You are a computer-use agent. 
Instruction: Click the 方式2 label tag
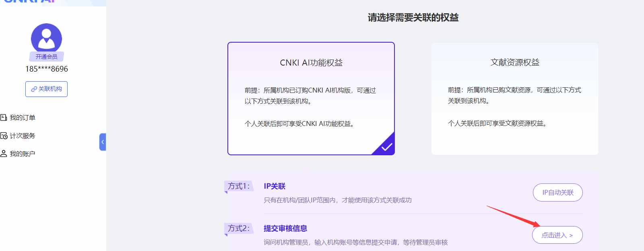239,228
